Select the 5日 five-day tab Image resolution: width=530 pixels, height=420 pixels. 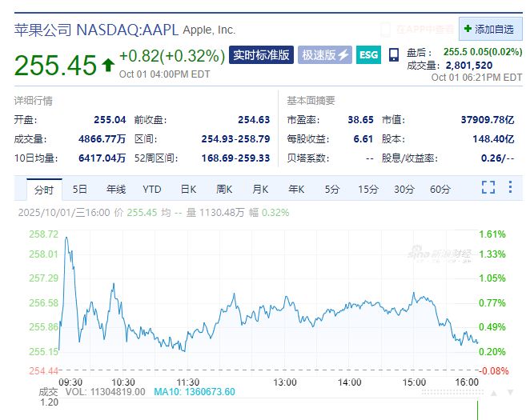tap(80, 190)
